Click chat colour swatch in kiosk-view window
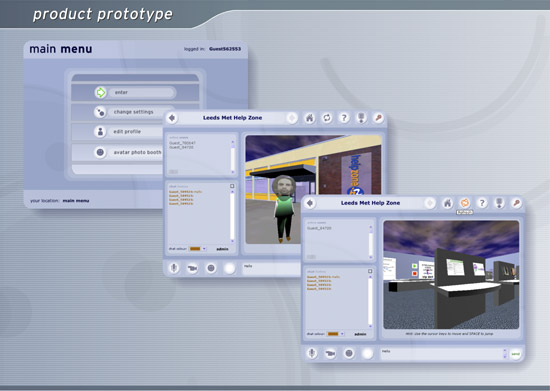The width and height of the screenshot is (550, 391). (333, 334)
